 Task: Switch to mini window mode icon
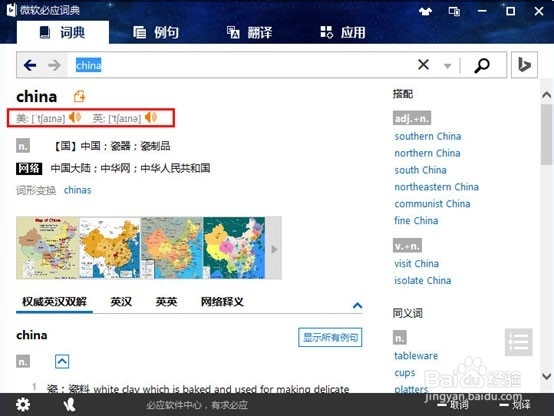(x=454, y=11)
